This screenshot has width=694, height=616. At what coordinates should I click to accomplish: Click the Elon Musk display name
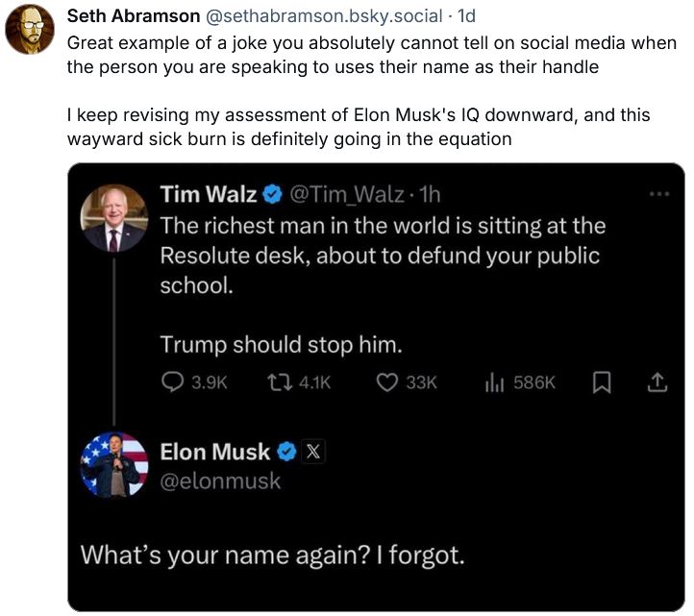coord(214,452)
